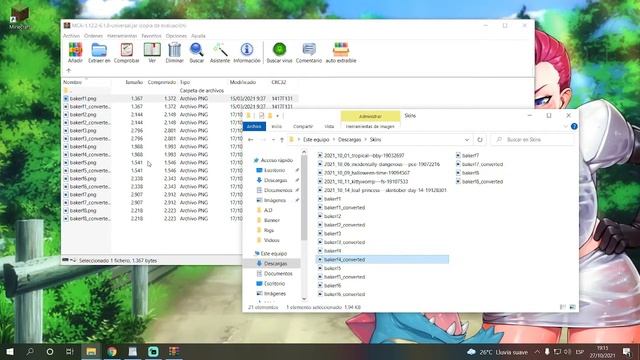Image resolution: width=640 pixels, height=360 pixels.
Task: Open the Ayuda menu in WinRAR
Action: point(198,36)
